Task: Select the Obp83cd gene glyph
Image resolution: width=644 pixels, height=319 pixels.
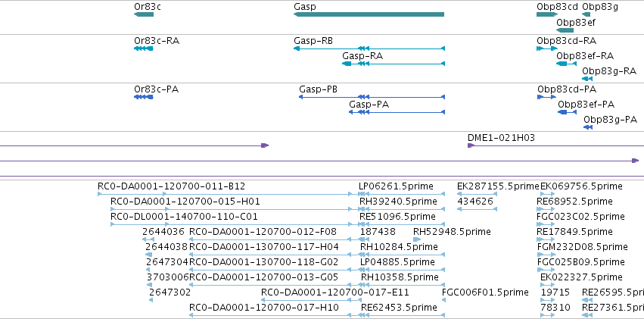Action: pos(547,14)
